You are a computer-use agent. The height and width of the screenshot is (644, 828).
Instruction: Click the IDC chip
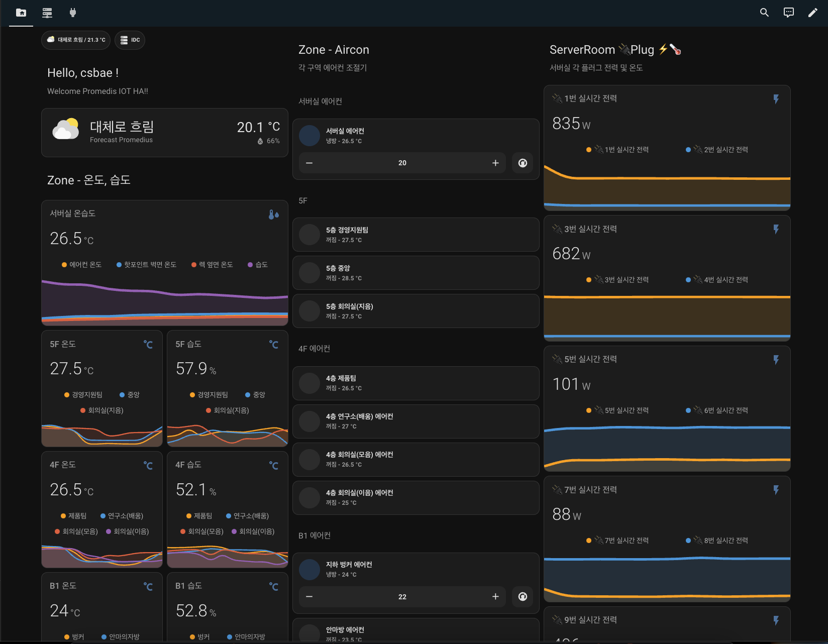[x=130, y=40]
